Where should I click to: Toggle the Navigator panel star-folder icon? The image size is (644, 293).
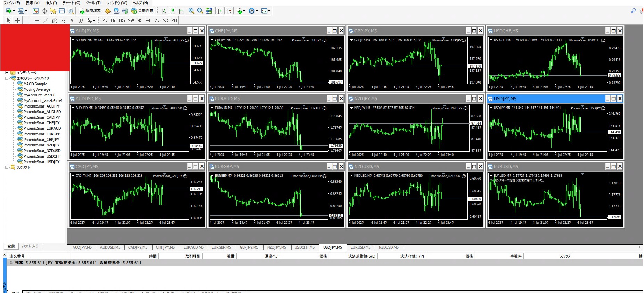(x=53, y=11)
